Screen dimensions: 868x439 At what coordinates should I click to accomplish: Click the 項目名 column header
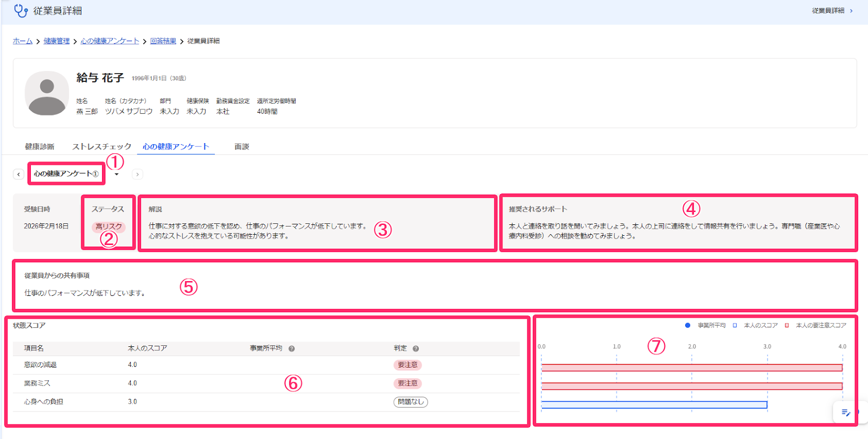tap(34, 348)
